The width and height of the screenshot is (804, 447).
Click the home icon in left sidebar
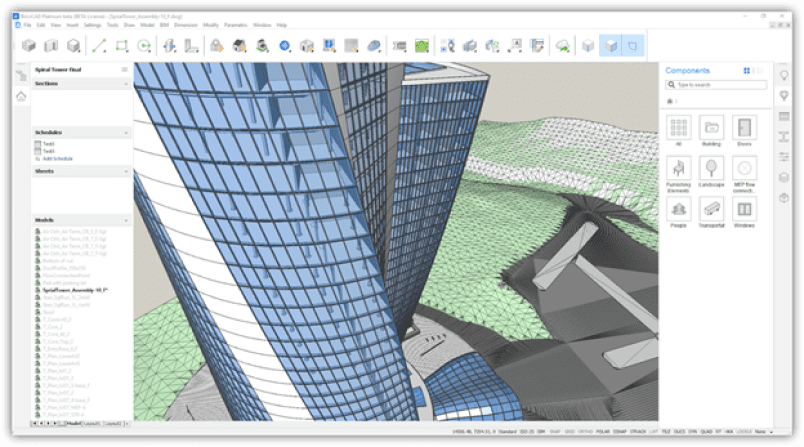[21, 96]
